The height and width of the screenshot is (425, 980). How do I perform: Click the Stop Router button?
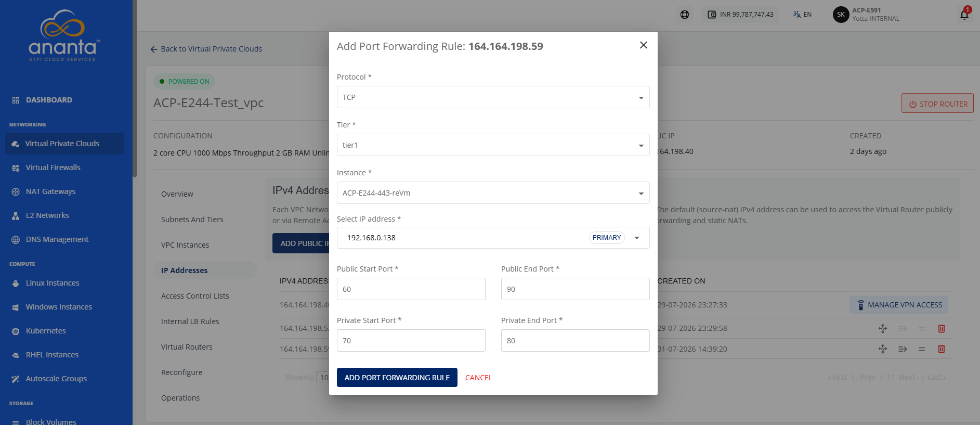[x=937, y=104]
